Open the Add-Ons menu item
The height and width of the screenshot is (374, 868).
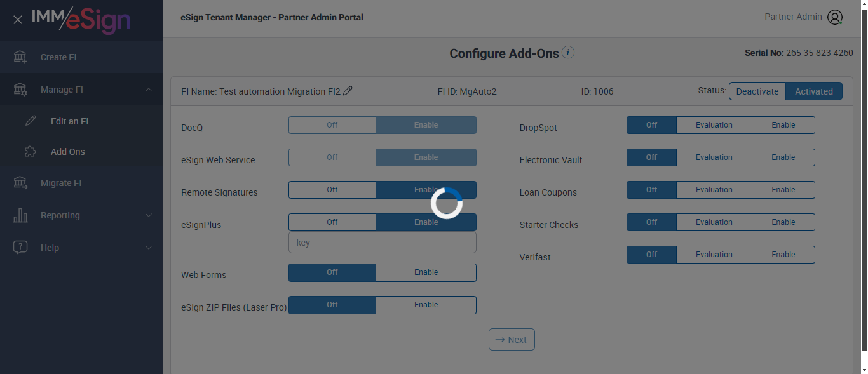pos(67,152)
